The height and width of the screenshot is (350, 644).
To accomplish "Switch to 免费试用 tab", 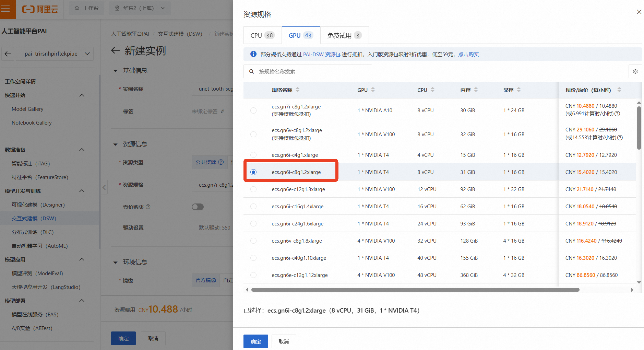I will [x=345, y=35].
